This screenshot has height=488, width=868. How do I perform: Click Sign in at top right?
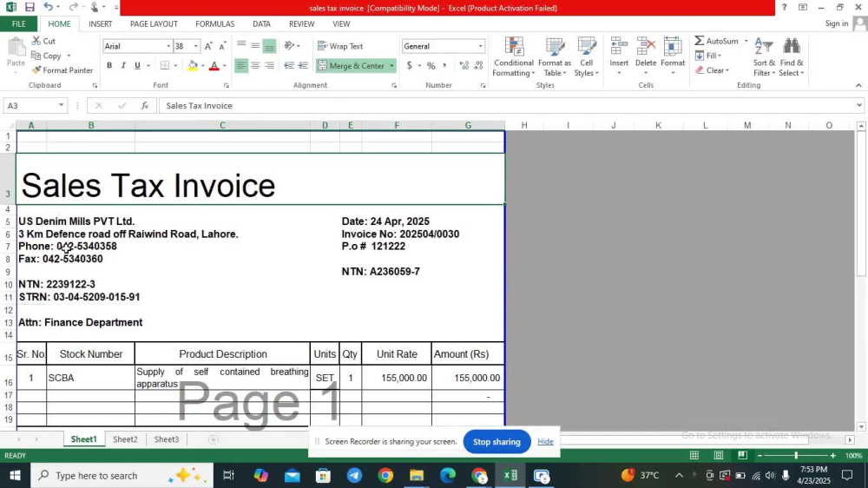(837, 23)
